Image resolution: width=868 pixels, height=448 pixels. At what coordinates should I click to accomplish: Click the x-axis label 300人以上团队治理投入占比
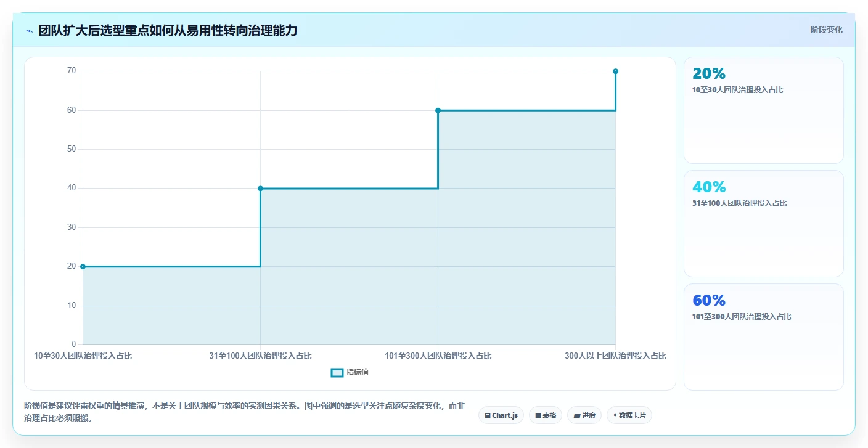click(615, 356)
